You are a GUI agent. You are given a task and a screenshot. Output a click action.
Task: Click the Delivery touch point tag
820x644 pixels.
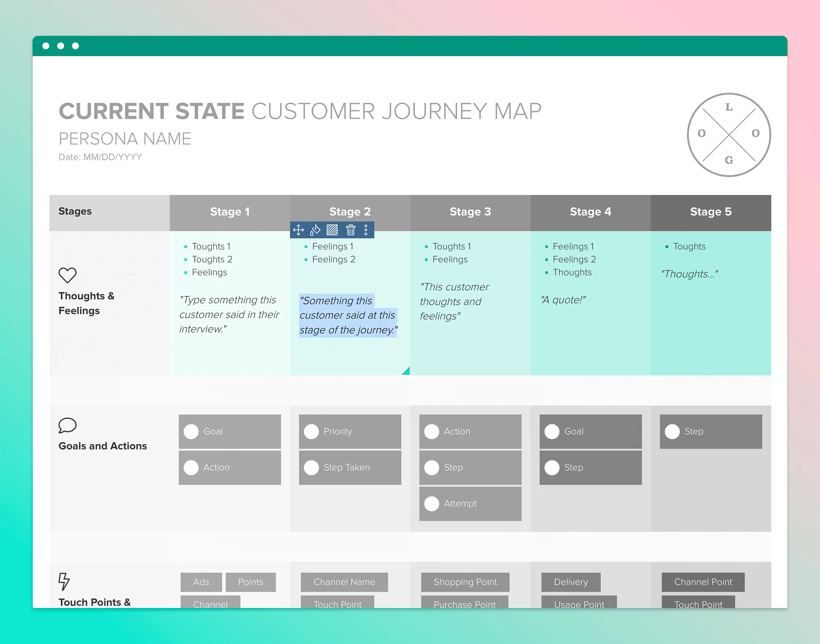(571, 582)
